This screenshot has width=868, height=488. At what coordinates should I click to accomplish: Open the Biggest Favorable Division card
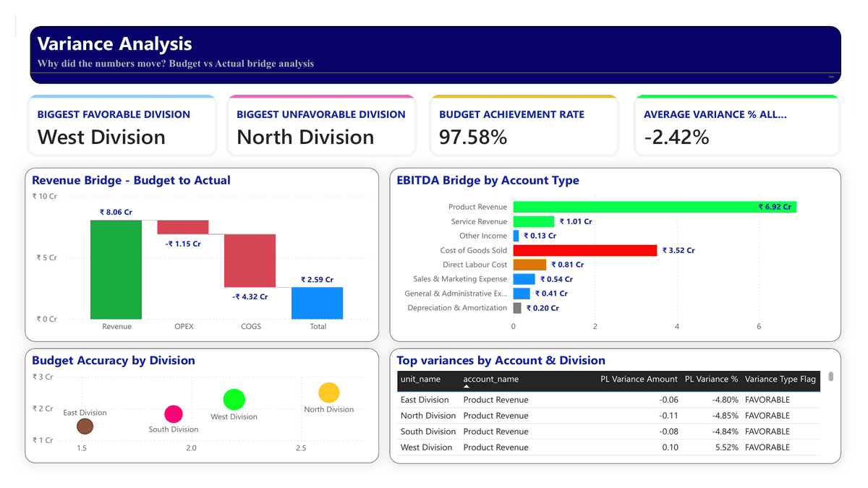[122, 126]
